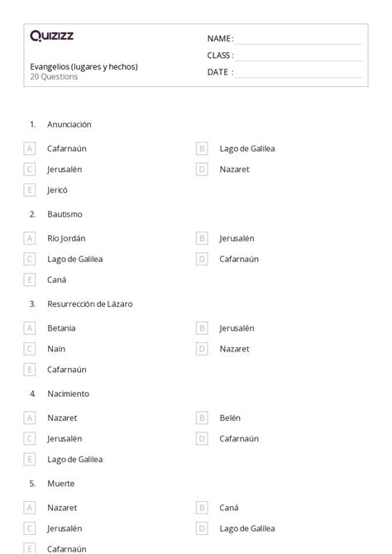Mark option A Cafarnaún for question 1
This screenshot has height=554, width=392.
[30, 148]
